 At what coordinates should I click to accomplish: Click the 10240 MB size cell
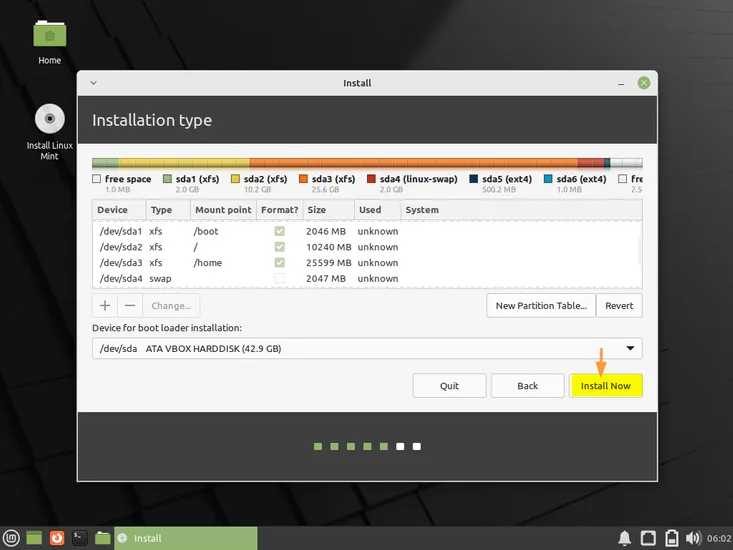[329, 247]
